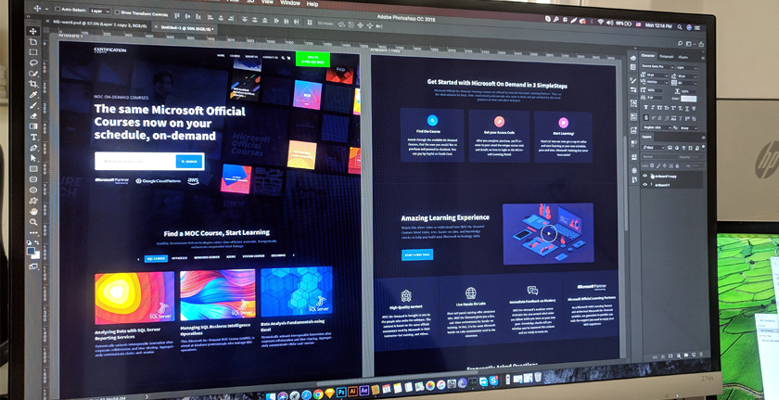Click the canvas vertical scrollbar
The width and height of the screenshot is (779, 400).
pyautogui.click(x=624, y=184)
